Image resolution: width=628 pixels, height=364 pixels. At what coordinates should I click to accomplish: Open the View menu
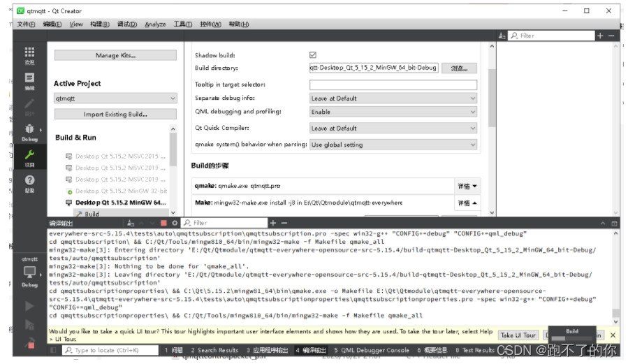(76, 24)
